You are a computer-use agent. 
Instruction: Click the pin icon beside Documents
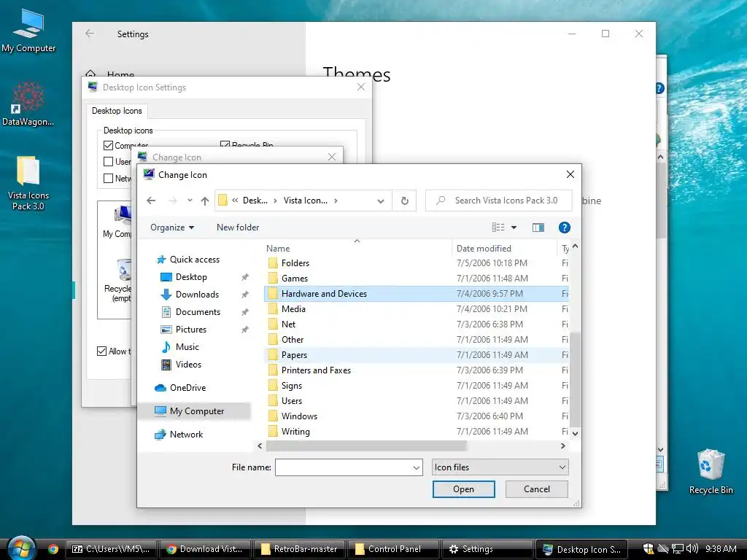coord(245,312)
